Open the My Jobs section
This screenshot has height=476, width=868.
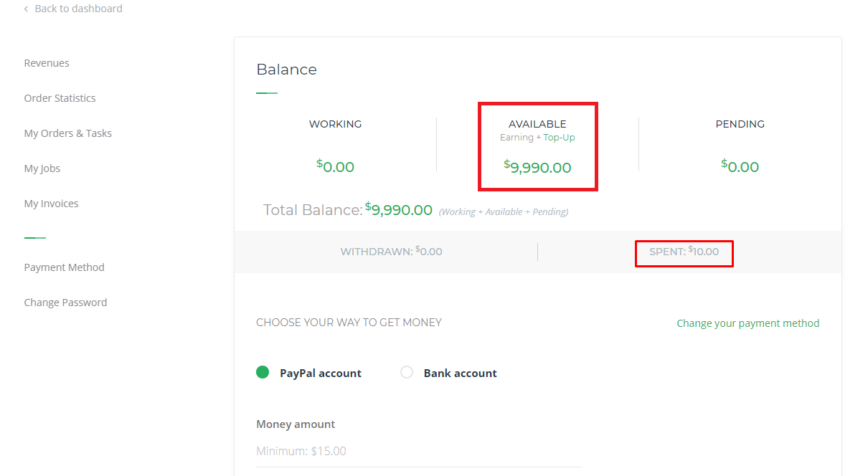(42, 168)
